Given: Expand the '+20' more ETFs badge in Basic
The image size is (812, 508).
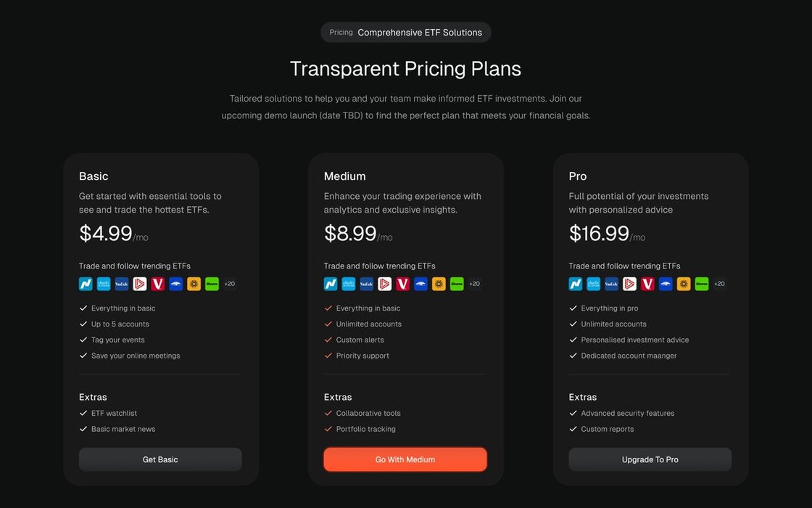Looking at the screenshot, I should (x=229, y=284).
